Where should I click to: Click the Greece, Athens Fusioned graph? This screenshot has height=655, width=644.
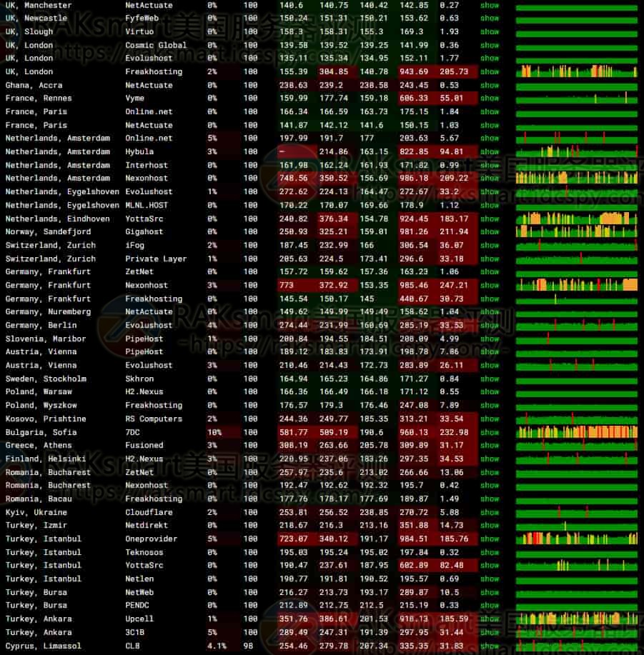[x=576, y=445]
